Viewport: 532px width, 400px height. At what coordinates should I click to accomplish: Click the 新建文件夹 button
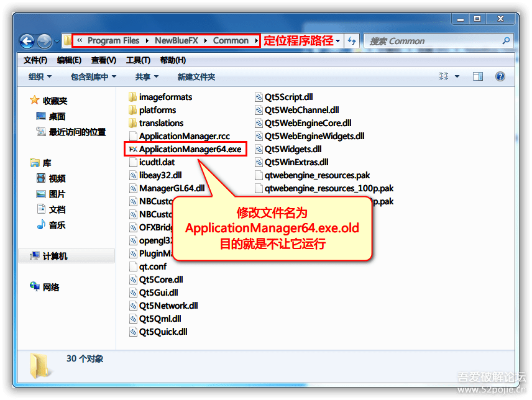(196, 77)
